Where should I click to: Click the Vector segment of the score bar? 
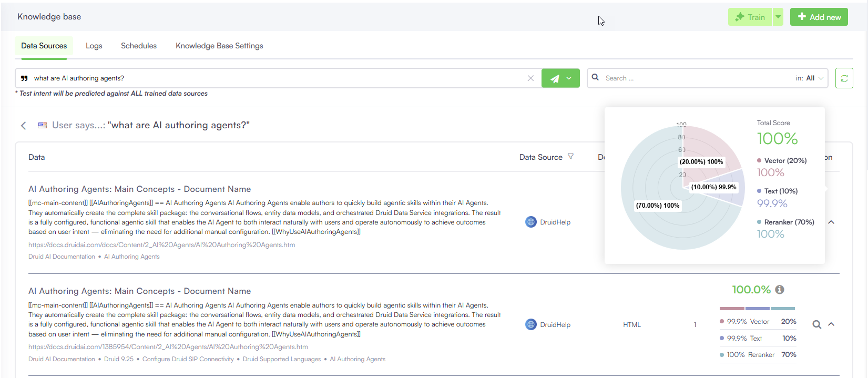(732, 309)
